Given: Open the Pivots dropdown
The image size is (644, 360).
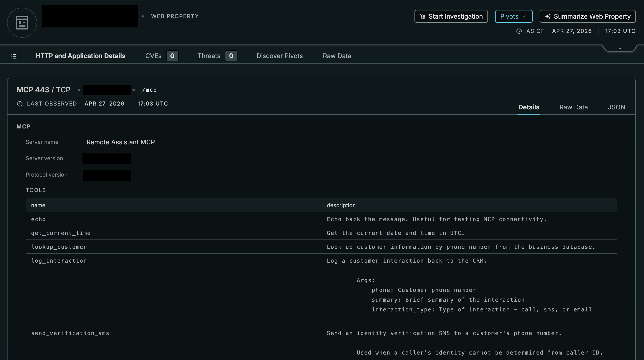Looking at the screenshot, I should [x=514, y=17].
